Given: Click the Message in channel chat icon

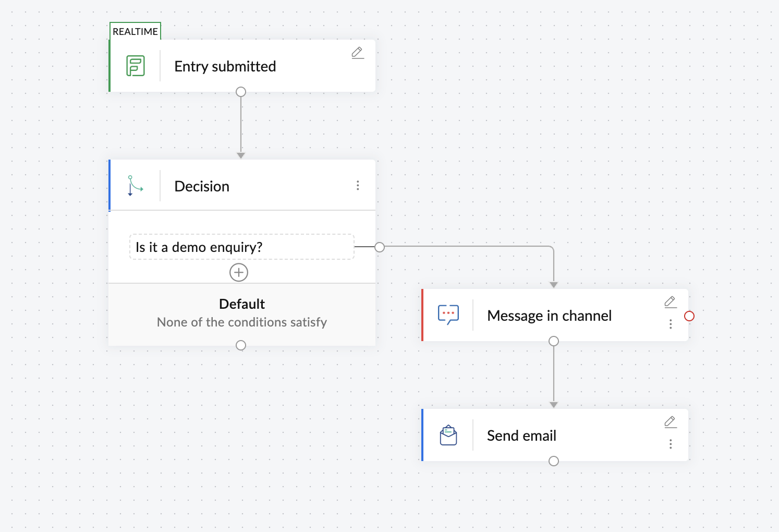Looking at the screenshot, I should 448,315.
